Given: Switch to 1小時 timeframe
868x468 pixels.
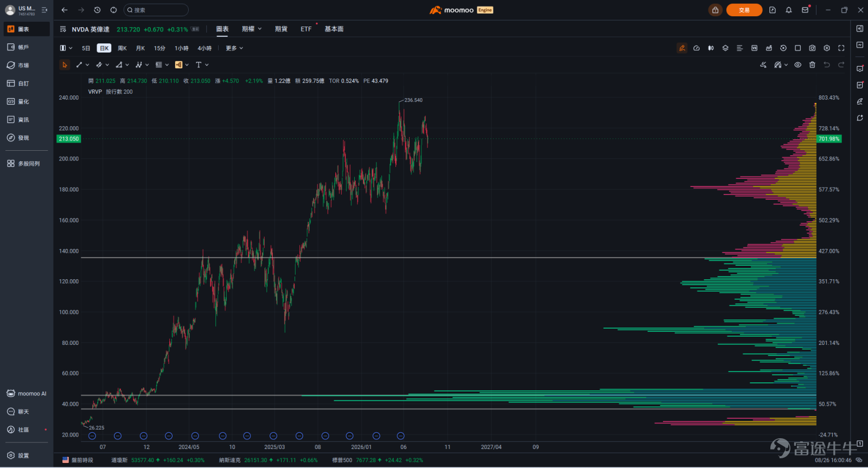Looking at the screenshot, I should click(182, 48).
